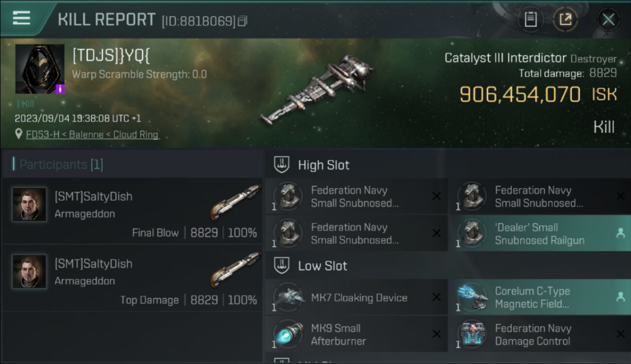The width and height of the screenshot is (631, 364).
Task: Toggle the person marker on Dealer Railgun
Action: pyautogui.click(x=620, y=233)
